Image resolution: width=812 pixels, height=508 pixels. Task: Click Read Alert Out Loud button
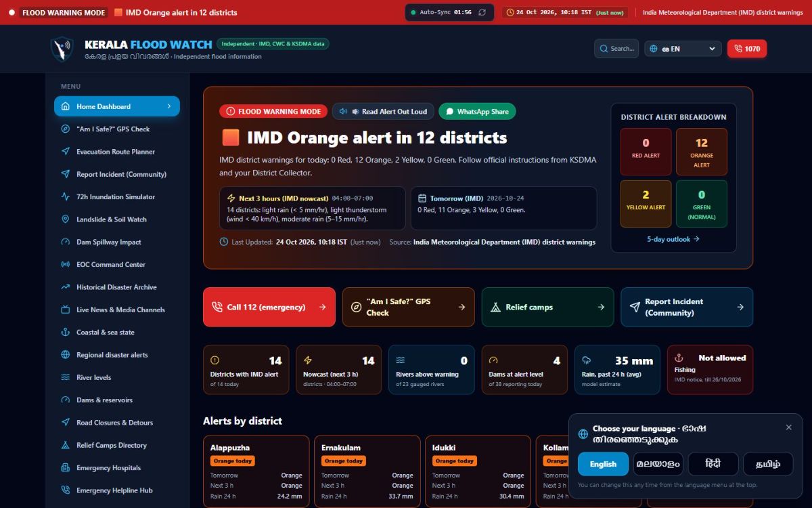pyautogui.click(x=383, y=112)
